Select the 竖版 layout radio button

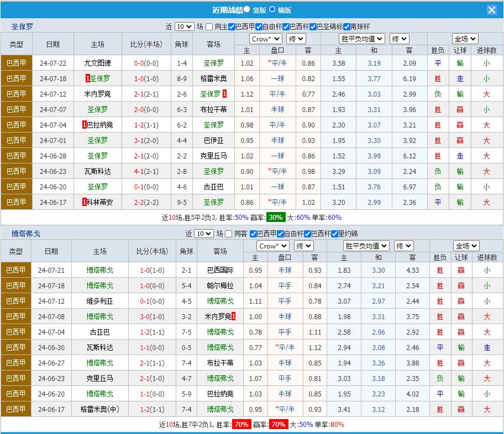[246, 9]
